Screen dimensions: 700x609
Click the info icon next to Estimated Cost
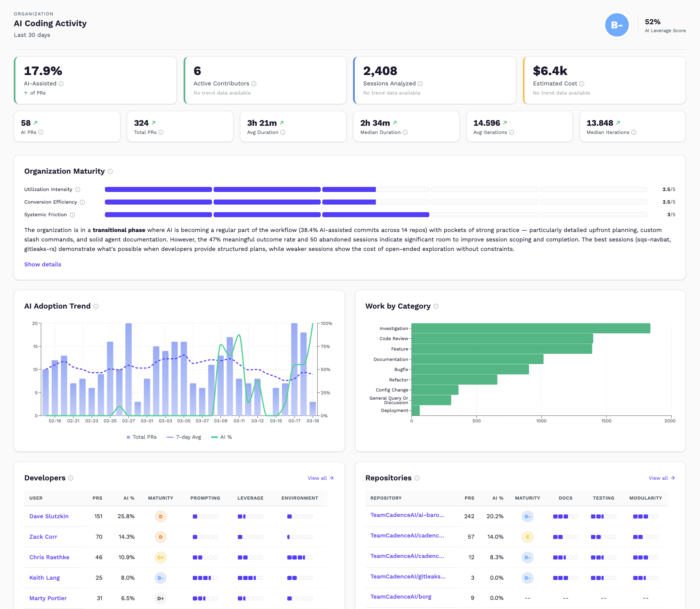582,84
